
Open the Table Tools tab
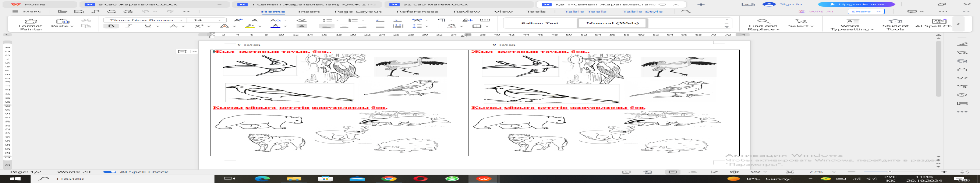pyautogui.click(x=585, y=12)
